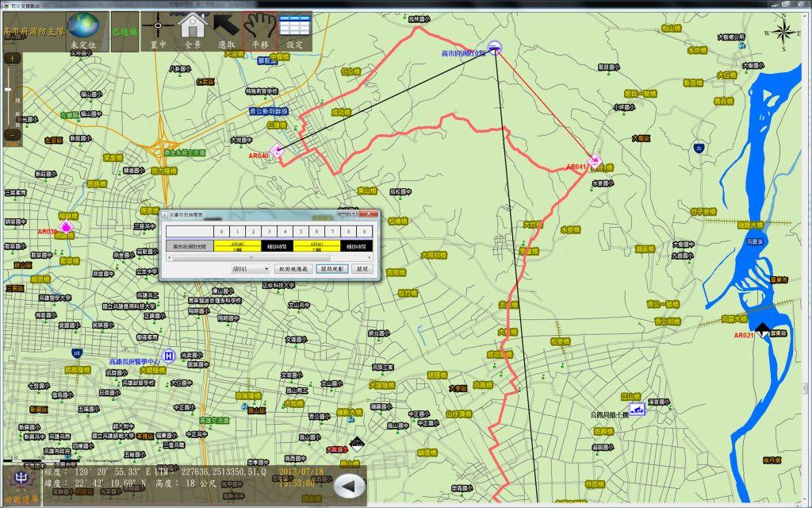Click the compass rose icon
The image size is (812, 508).
[x=783, y=33]
